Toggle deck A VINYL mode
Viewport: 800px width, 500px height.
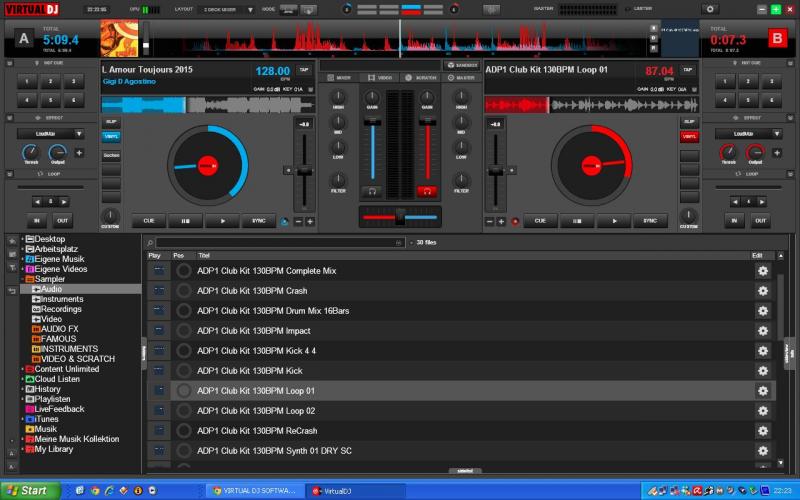pos(111,136)
